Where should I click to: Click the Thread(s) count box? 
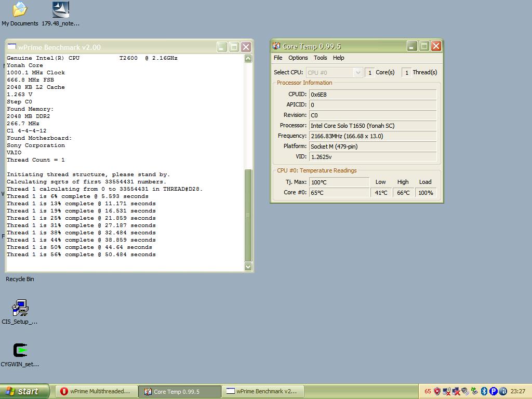pos(406,73)
